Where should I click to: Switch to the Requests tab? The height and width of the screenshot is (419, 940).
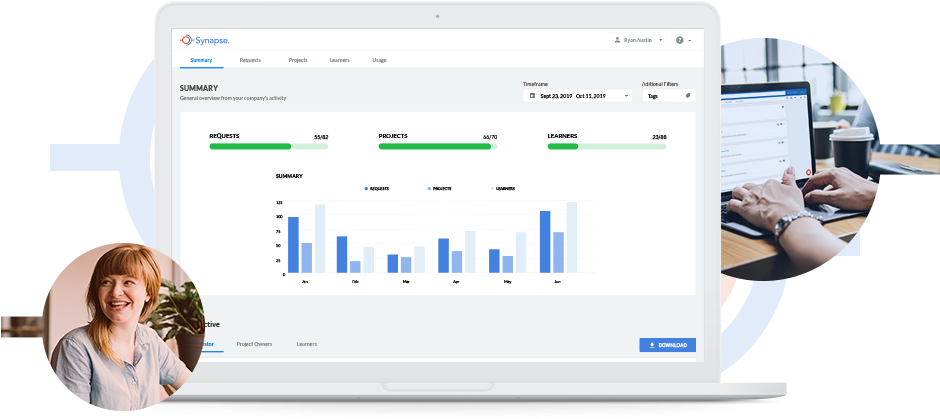pyautogui.click(x=250, y=60)
